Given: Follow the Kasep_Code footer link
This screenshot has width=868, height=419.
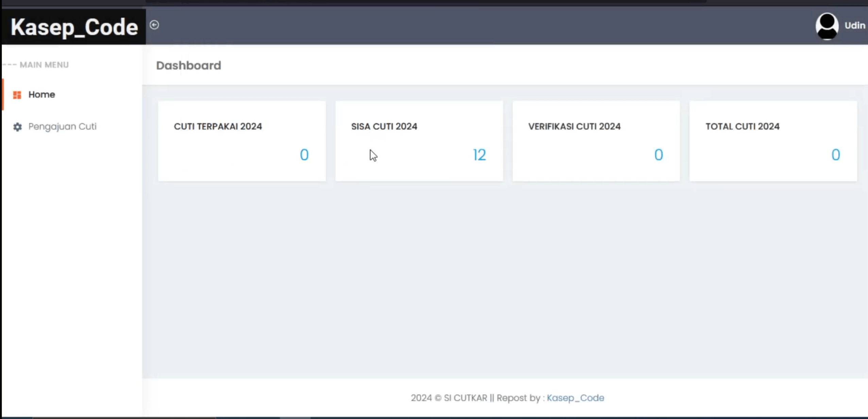Looking at the screenshot, I should [575, 398].
